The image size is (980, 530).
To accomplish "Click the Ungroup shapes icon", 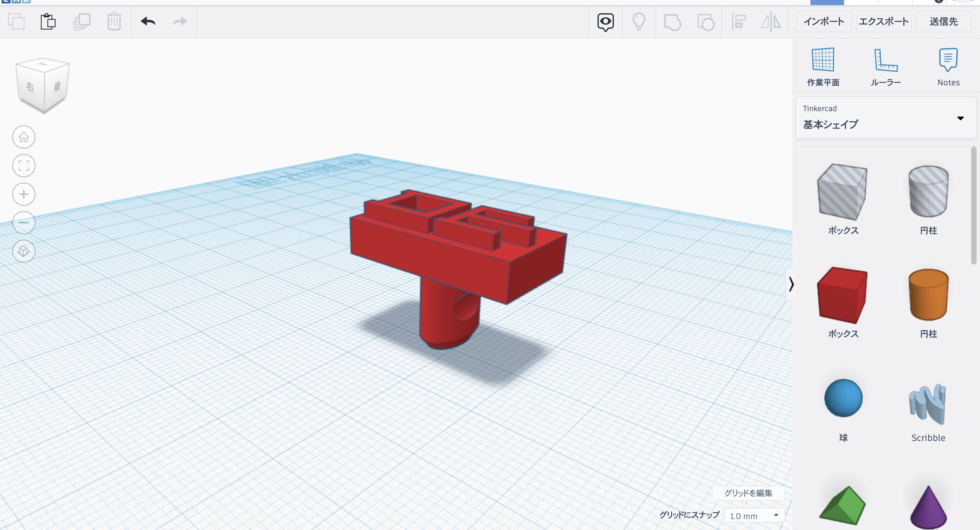I will 706,22.
